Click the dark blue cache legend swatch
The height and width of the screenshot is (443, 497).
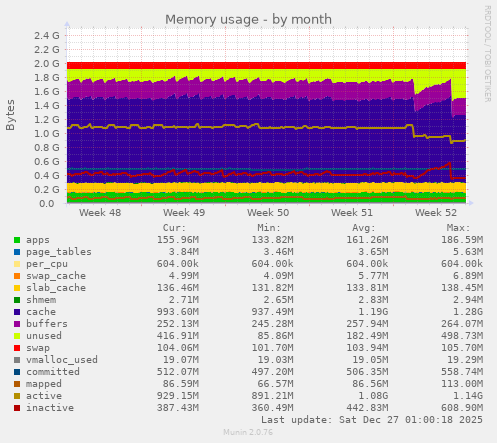[x=17, y=312]
